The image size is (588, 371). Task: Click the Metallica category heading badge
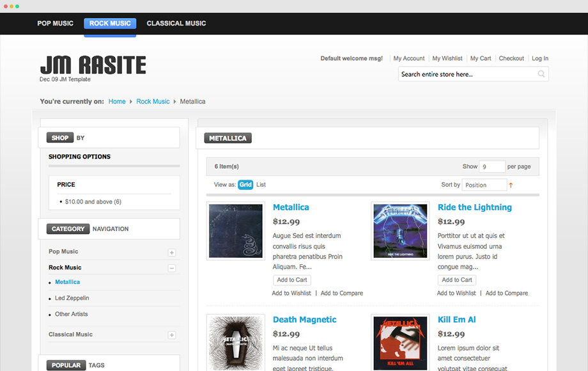tap(228, 138)
